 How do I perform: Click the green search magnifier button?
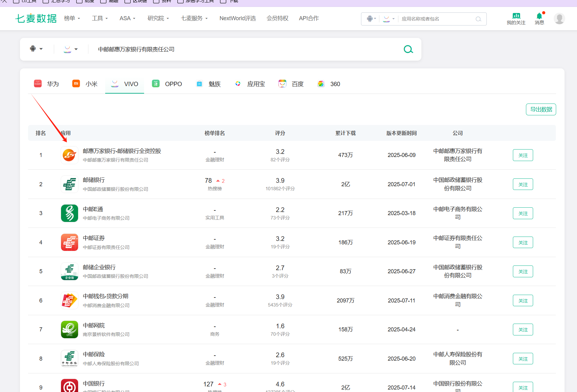coord(408,49)
